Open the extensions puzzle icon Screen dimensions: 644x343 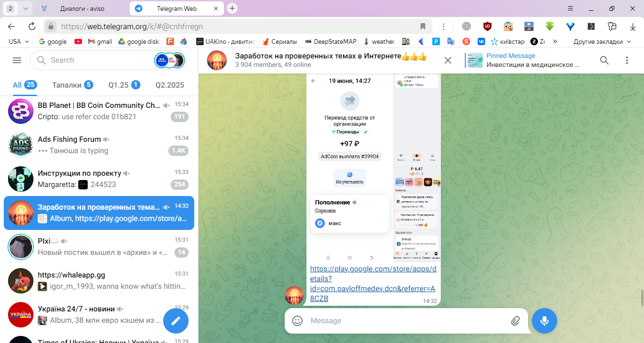612,26
